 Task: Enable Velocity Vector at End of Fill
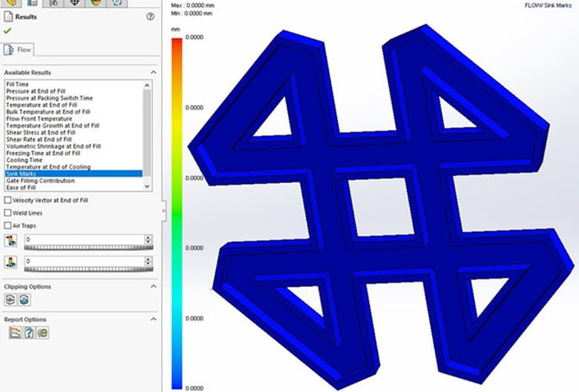click(x=8, y=200)
